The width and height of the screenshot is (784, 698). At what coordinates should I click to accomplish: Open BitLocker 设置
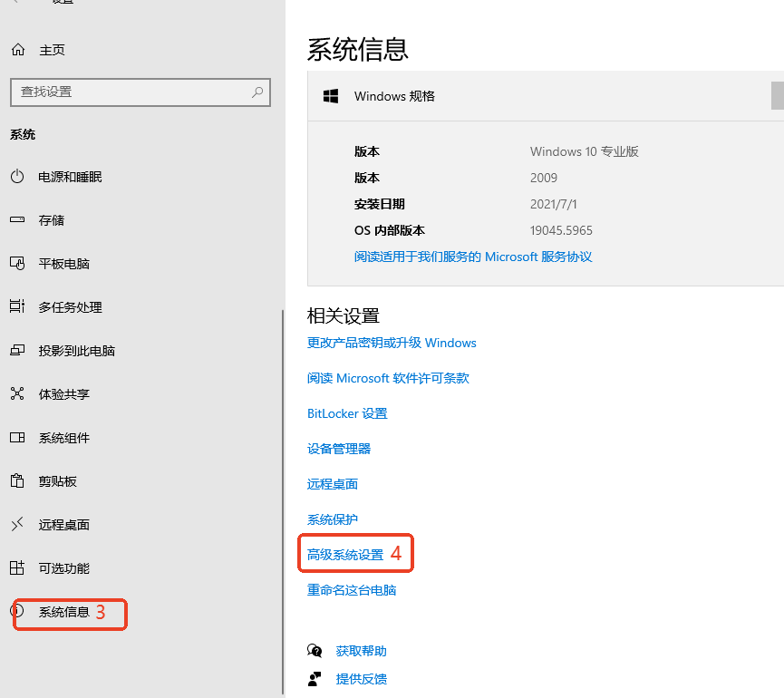tap(347, 413)
